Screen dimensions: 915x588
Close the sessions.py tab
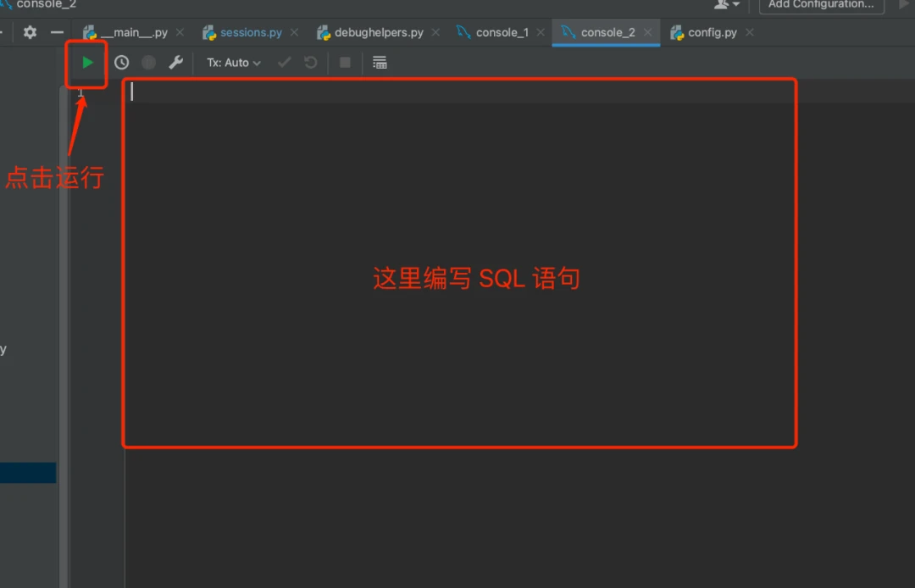[294, 32]
